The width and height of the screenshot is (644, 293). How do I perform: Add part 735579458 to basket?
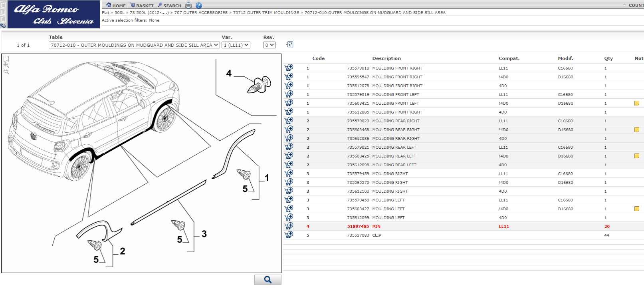pos(289,199)
